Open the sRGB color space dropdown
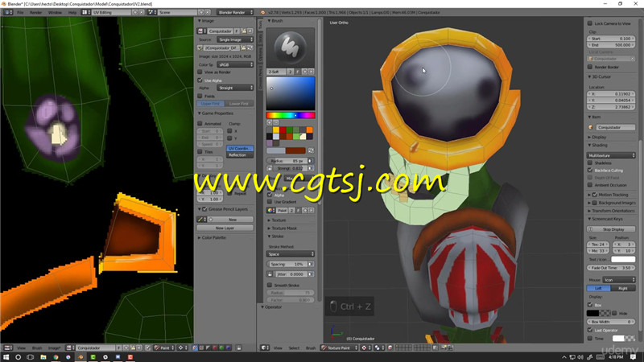The width and height of the screenshot is (644, 362). [235, 64]
